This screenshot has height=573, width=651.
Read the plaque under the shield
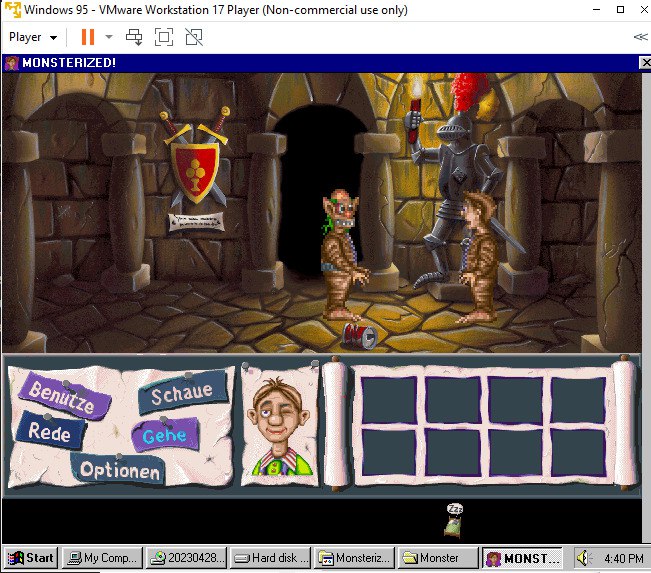click(196, 222)
